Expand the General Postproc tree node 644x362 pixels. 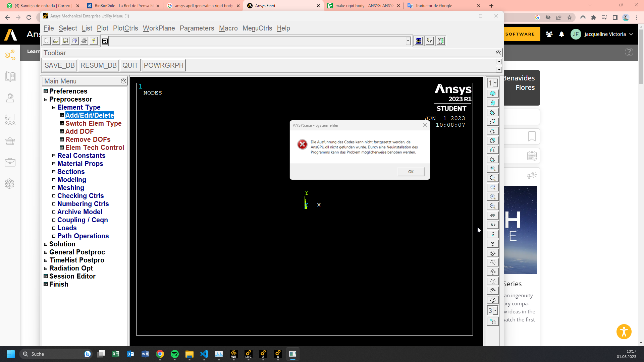pos(46,252)
